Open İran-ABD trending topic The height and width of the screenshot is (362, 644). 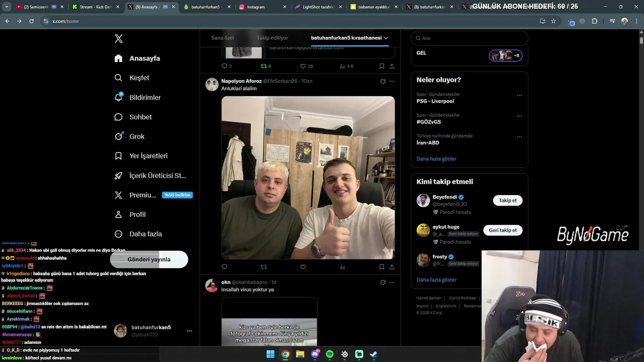[428, 142]
